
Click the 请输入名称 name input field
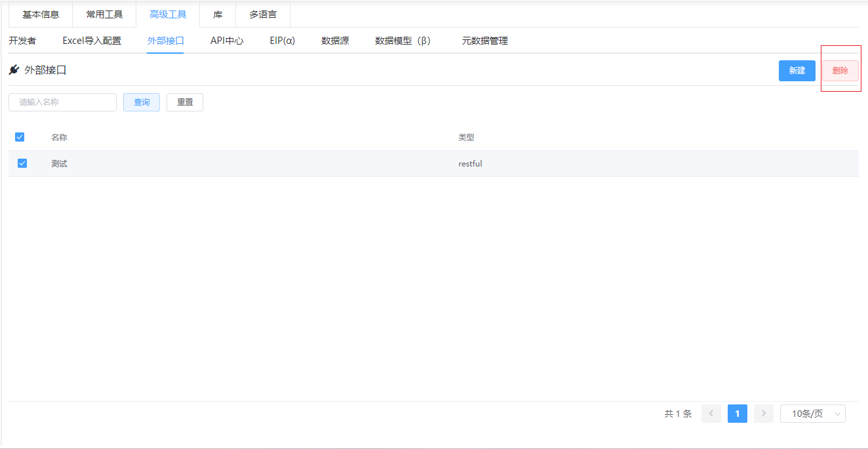coord(62,102)
